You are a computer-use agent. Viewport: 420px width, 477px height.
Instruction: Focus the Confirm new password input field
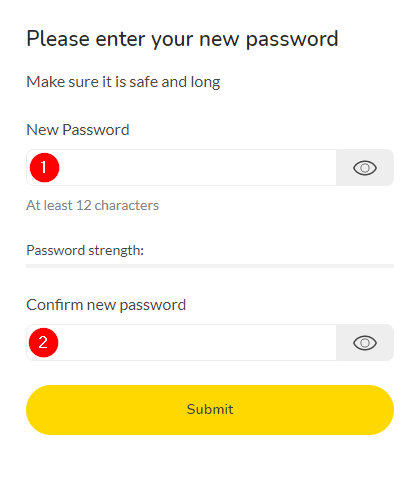point(181,343)
